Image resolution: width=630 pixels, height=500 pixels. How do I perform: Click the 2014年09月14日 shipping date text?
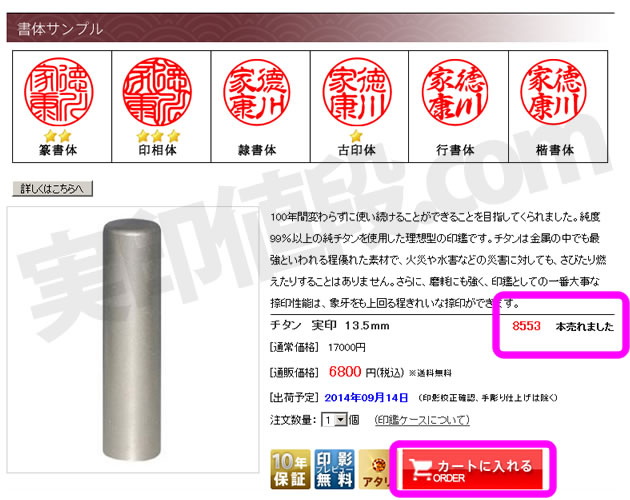(x=366, y=398)
